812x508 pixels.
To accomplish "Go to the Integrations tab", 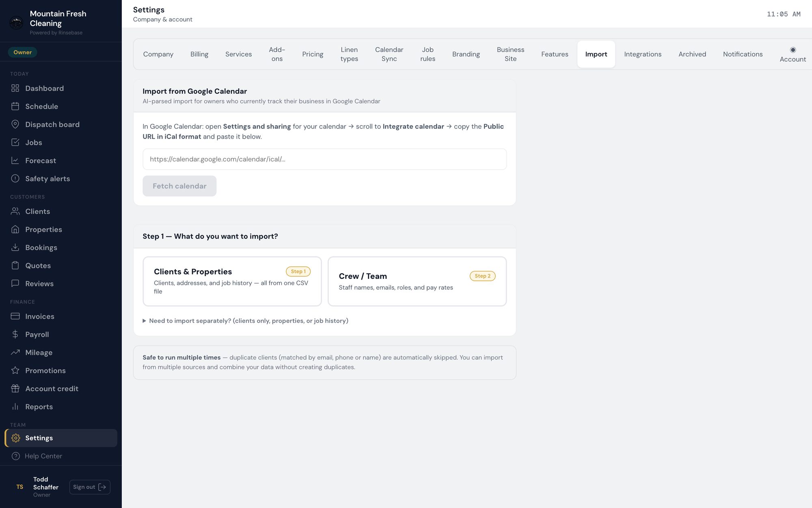I will pos(643,54).
